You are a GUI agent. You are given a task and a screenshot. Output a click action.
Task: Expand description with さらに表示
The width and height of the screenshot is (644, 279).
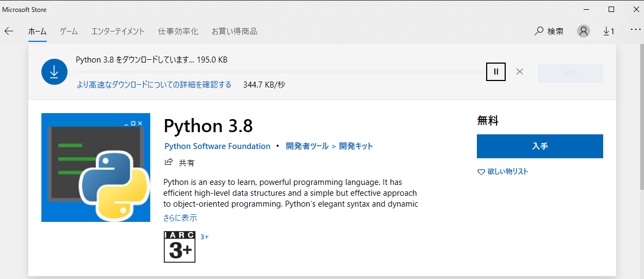[180, 218]
